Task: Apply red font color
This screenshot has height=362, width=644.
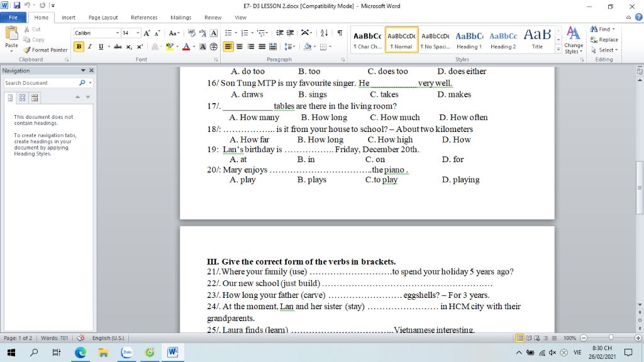Action: pos(186,47)
